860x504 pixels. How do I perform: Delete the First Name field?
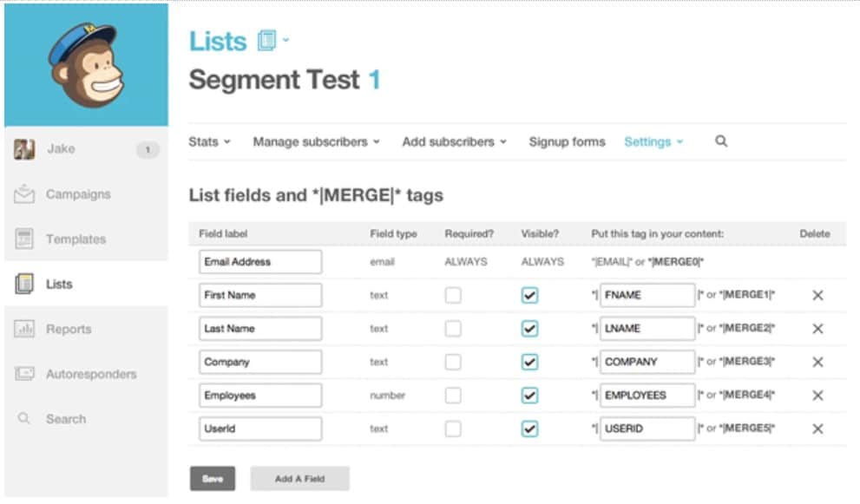click(817, 295)
